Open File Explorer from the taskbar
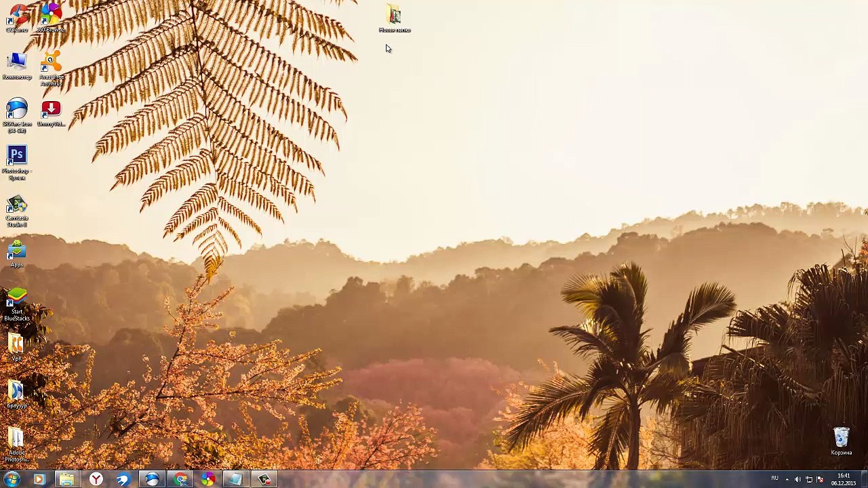 coord(66,480)
